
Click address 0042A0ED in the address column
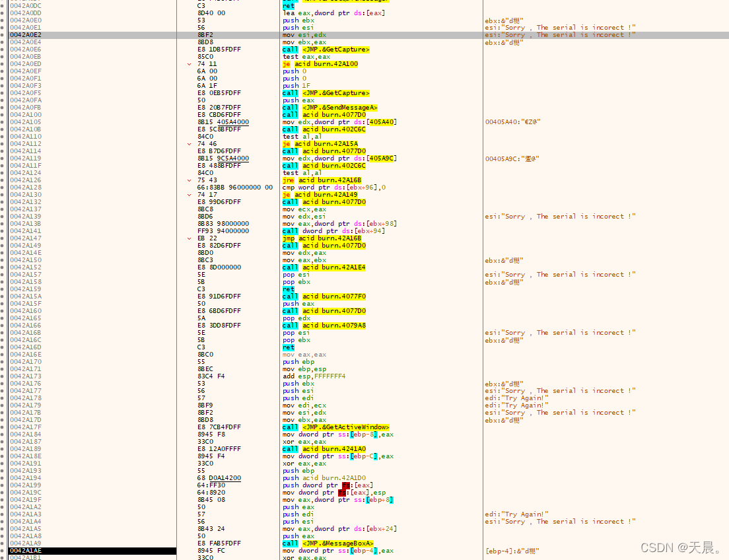tap(26, 63)
